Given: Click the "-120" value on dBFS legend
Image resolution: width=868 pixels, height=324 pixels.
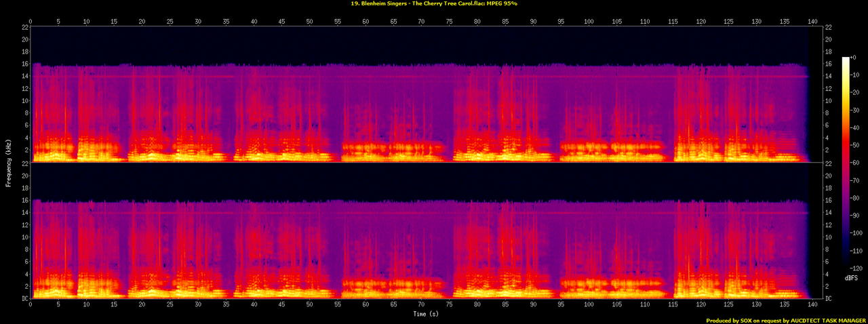Looking at the screenshot, I should point(857,268).
